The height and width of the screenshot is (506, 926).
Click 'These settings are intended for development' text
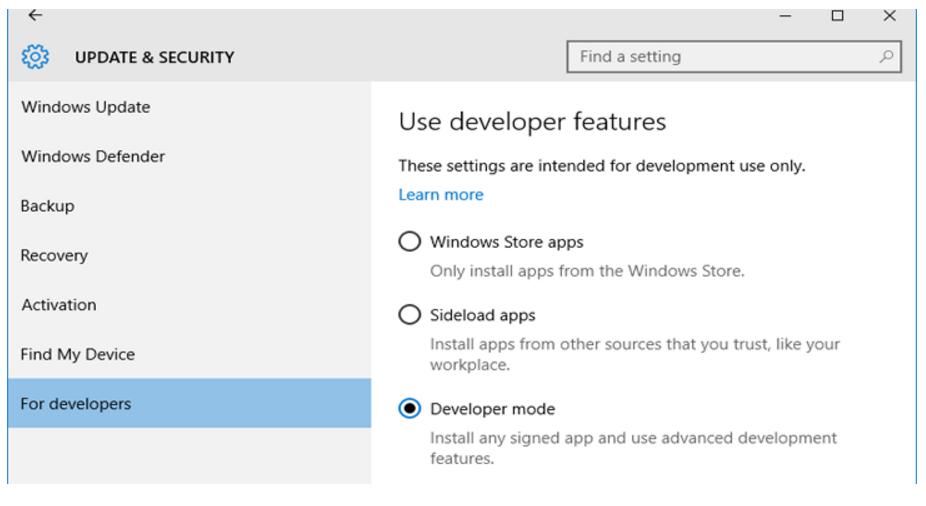click(x=601, y=166)
